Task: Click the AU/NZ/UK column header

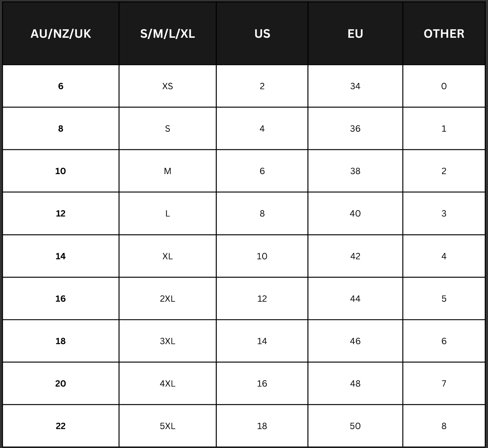Action: pos(61,34)
